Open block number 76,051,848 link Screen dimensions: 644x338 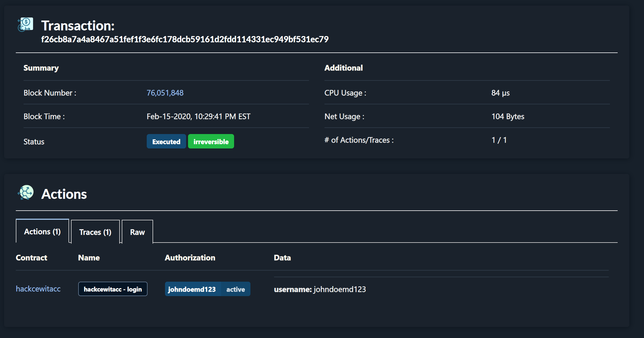pos(165,93)
